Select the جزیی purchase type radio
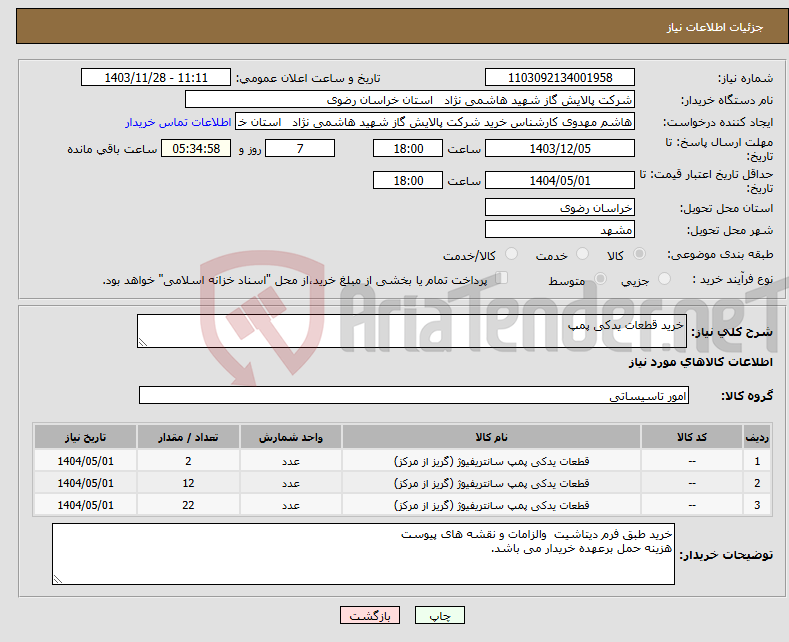The width and height of the screenshot is (789, 642). (664, 279)
